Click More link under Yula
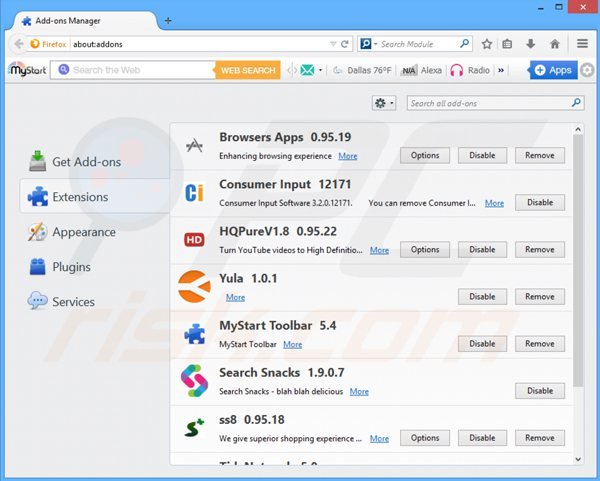The width and height of the screenshot is (600, 481). click(235, 297)
